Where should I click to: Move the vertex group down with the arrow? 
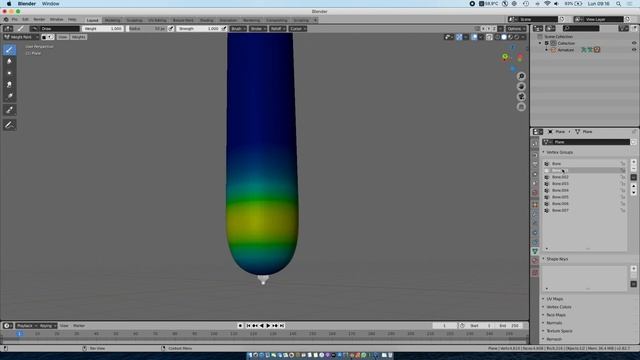pos(633,193)
